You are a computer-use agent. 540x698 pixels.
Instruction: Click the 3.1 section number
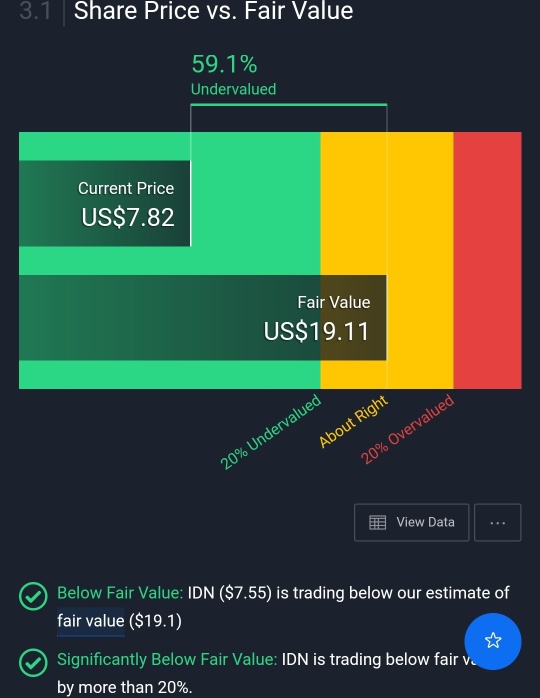coord(35,11)
